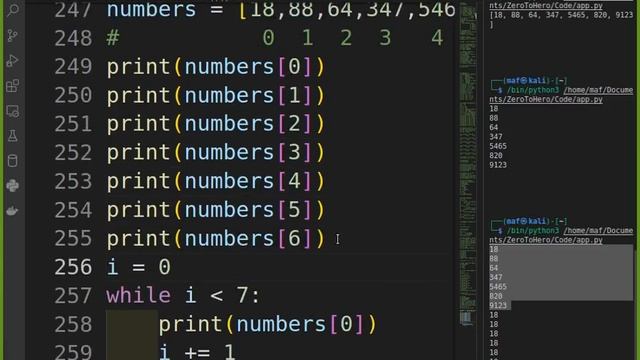640x360 pixels.
Task: Place cursor on print(numbers[6])
Action: coord(216,238)
